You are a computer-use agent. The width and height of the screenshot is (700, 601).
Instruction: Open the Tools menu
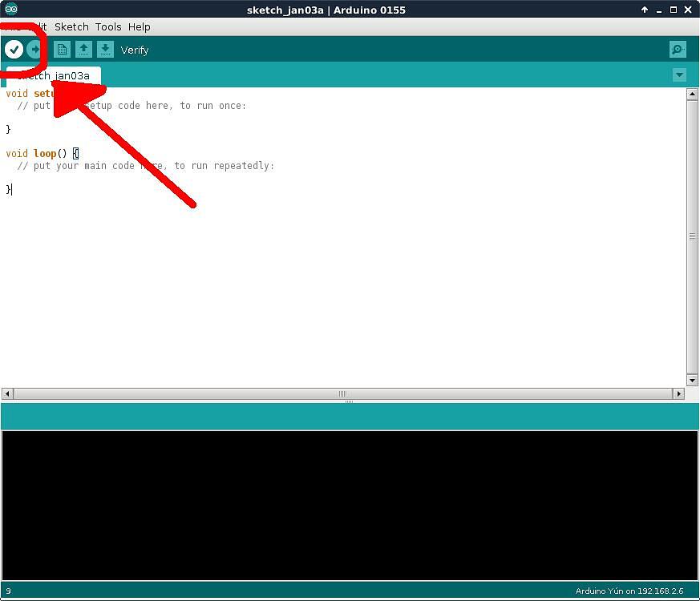107,26
